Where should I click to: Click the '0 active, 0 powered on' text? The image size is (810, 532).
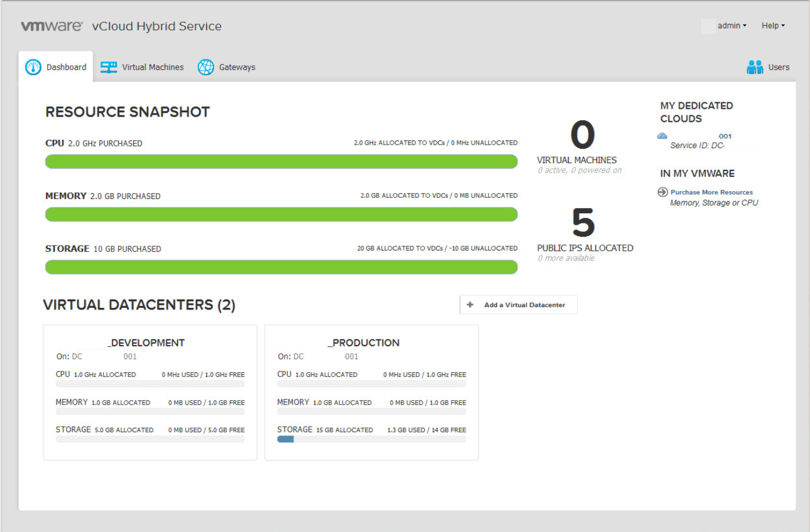[579, 170]
